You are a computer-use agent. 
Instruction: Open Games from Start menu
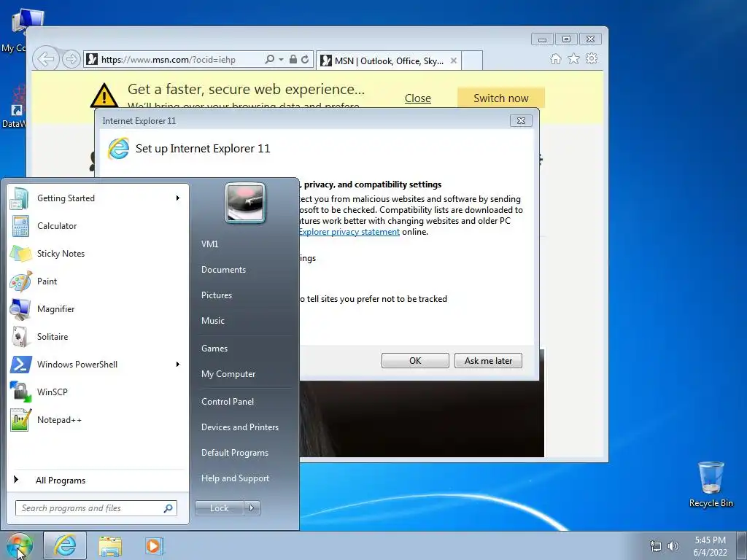pyautogui.click(x=214, y=349)
